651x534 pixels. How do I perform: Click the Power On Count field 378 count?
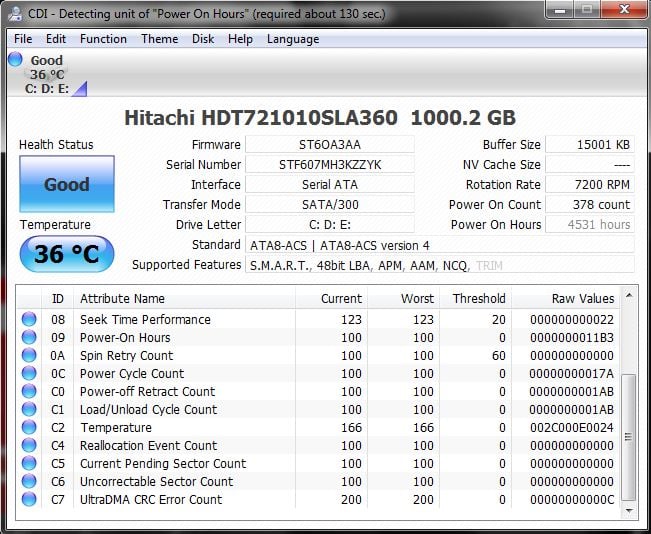(x=590, y=204)
